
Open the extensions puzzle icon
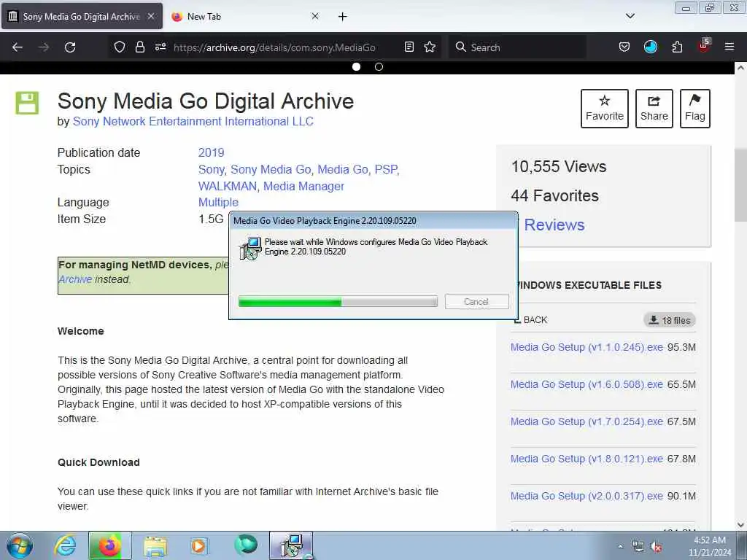[677, 47]
